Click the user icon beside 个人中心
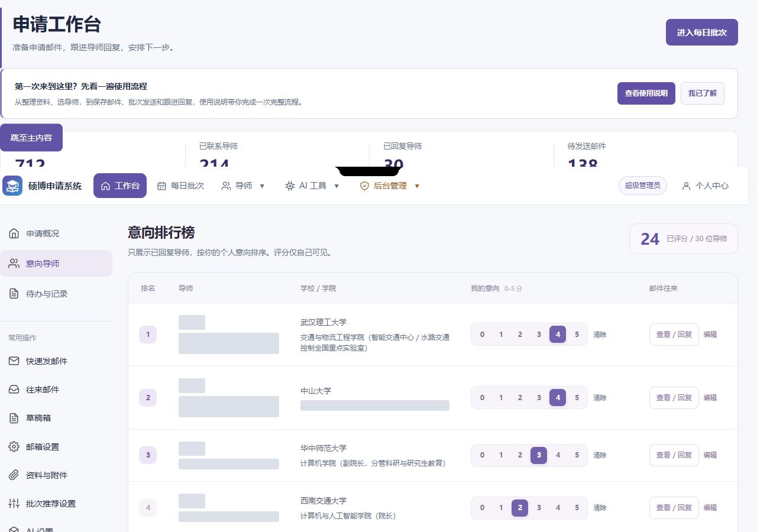 click(686, 186)
